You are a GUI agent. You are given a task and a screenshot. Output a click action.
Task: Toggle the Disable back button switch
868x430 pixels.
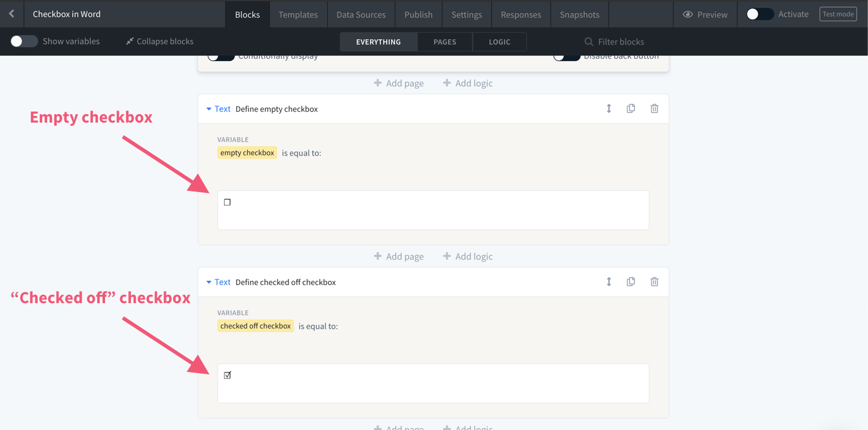(566, 57)
